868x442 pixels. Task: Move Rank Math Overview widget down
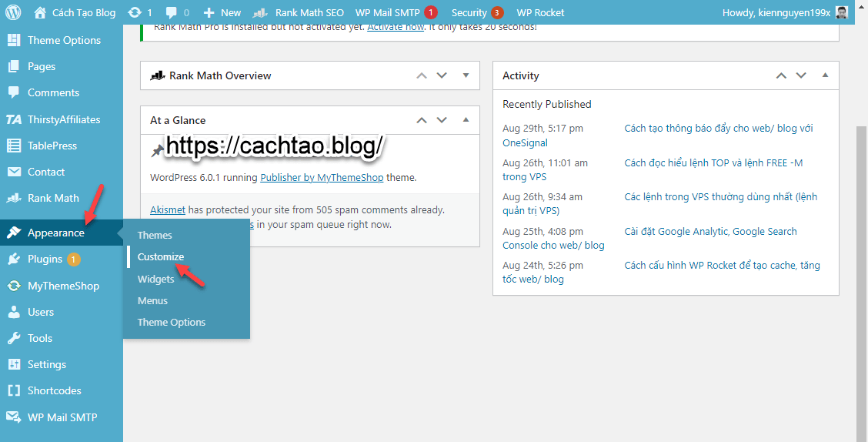click(442, 75)
